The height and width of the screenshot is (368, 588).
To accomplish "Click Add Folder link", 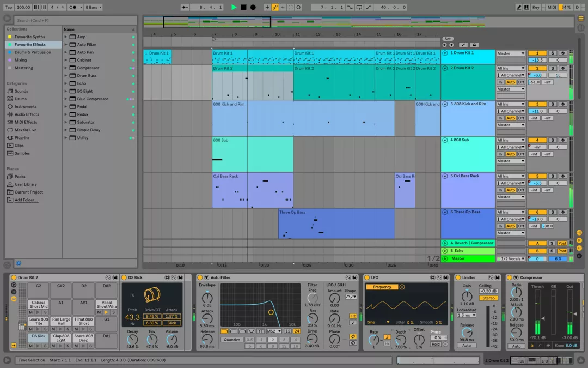I will (x=26, y=200).
